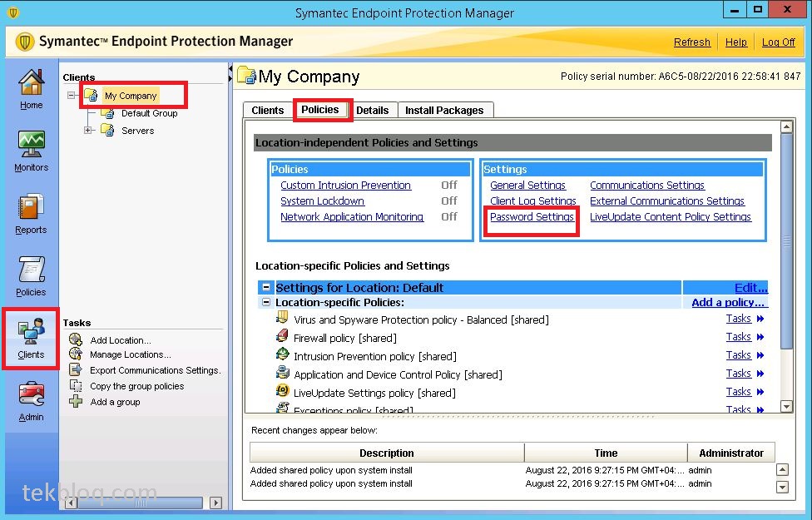
Task: Open the Reports section icon
Action: click(x=31, y=206)
